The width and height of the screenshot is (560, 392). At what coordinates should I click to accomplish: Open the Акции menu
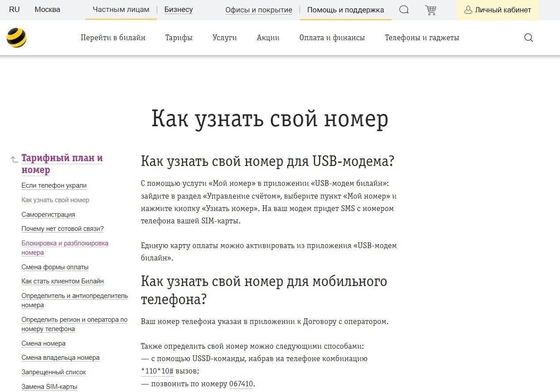coord(267,38)
